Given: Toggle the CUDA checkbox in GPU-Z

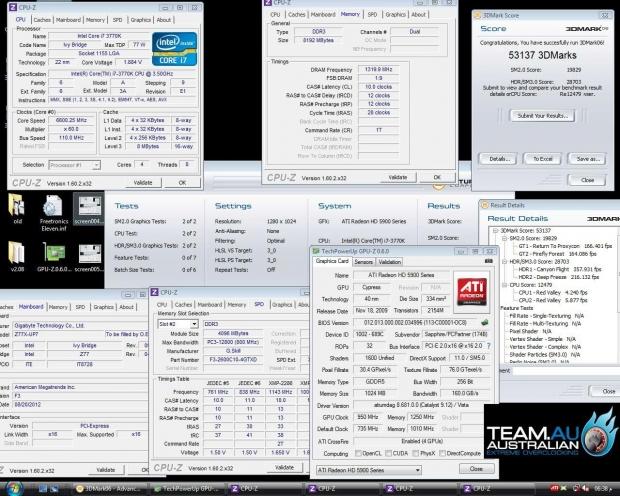Looking at the screenshot, I should 389,453.
